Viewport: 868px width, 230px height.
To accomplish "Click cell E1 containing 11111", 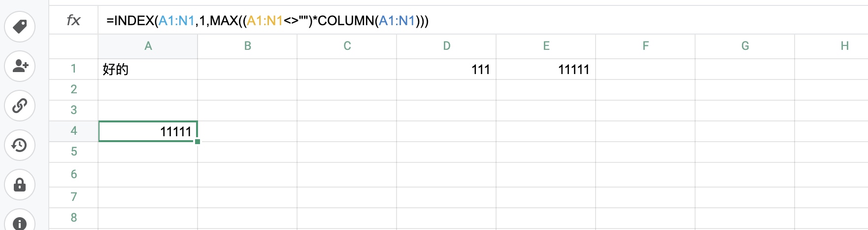I will pyautogui.click(x=546, y=69).
